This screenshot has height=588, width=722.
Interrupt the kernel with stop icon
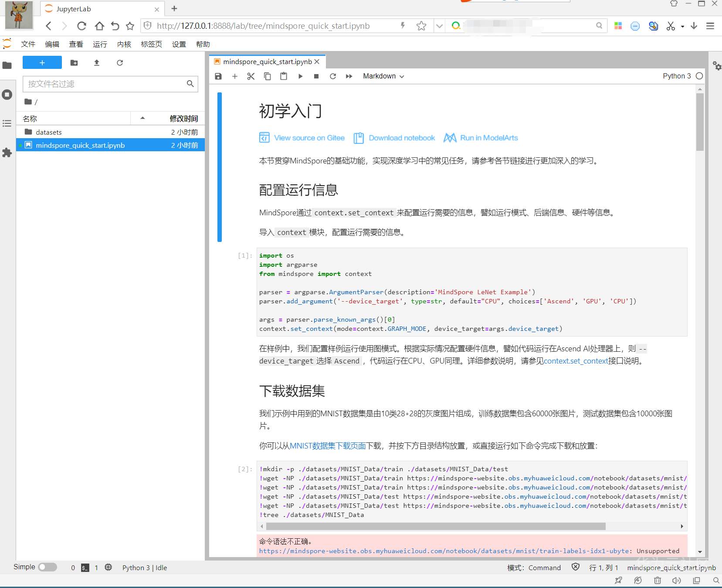pyautogui.click(x=316, y=76)
